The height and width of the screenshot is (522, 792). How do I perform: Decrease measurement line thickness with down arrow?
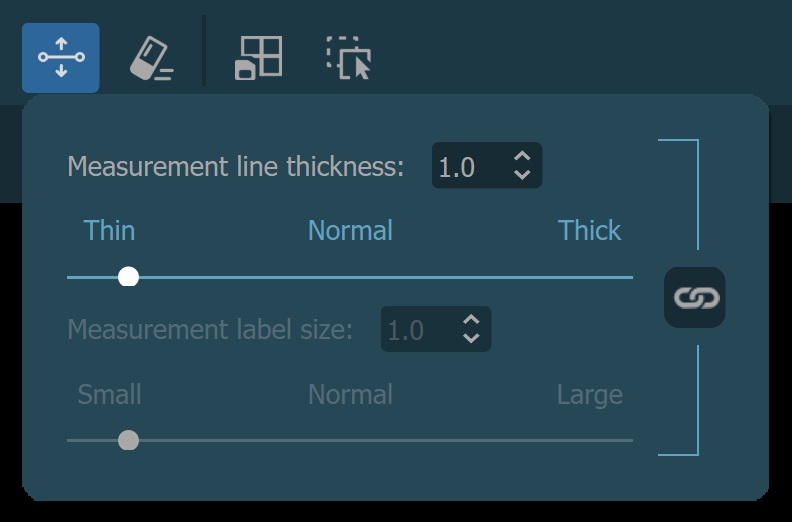click(x=521, y=174)
